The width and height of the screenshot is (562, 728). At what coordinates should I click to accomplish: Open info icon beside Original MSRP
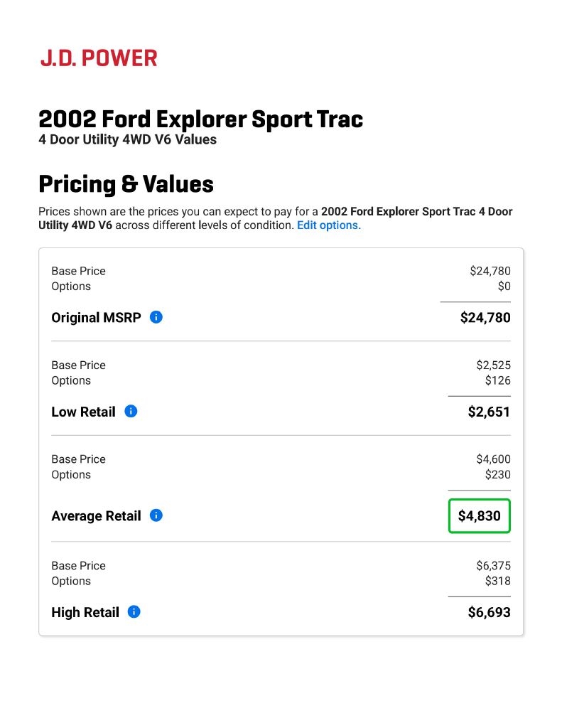point(156,317)
